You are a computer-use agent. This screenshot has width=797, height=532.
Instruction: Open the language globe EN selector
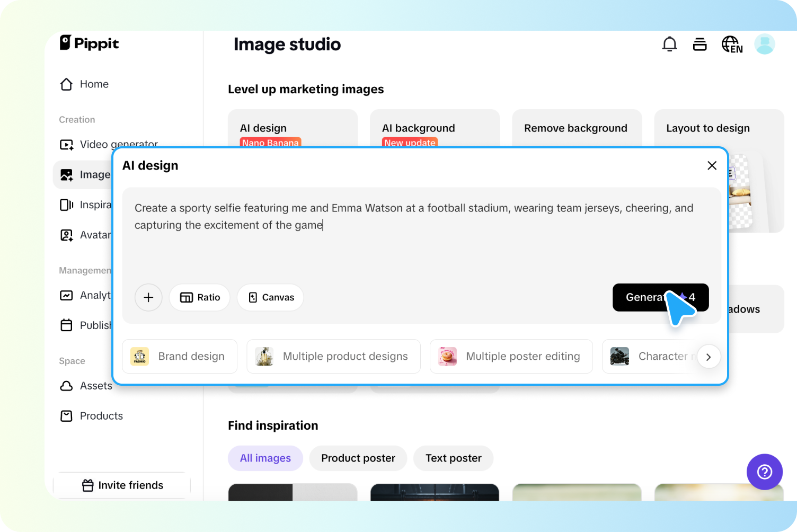732,45
